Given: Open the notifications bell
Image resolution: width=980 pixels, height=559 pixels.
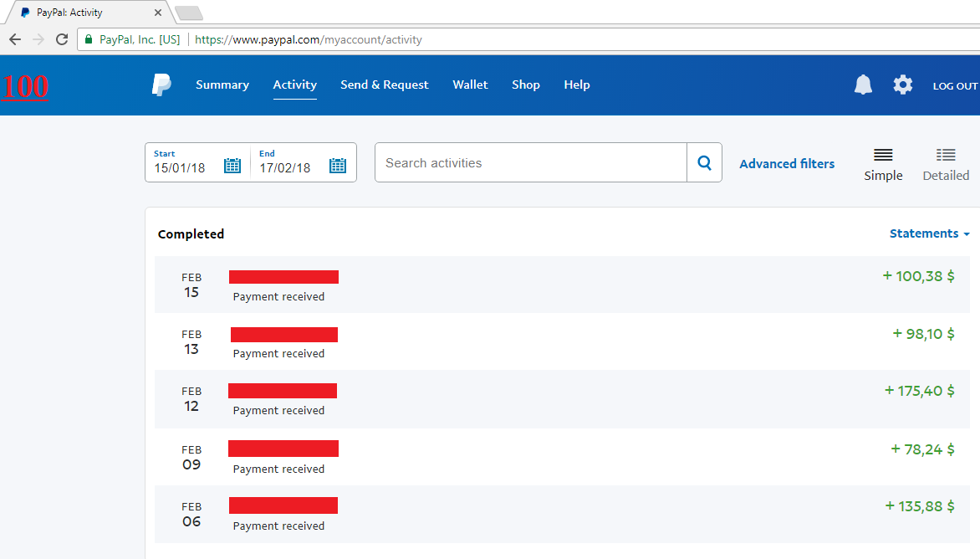Looking at the screenshot, I should [863, 85].
